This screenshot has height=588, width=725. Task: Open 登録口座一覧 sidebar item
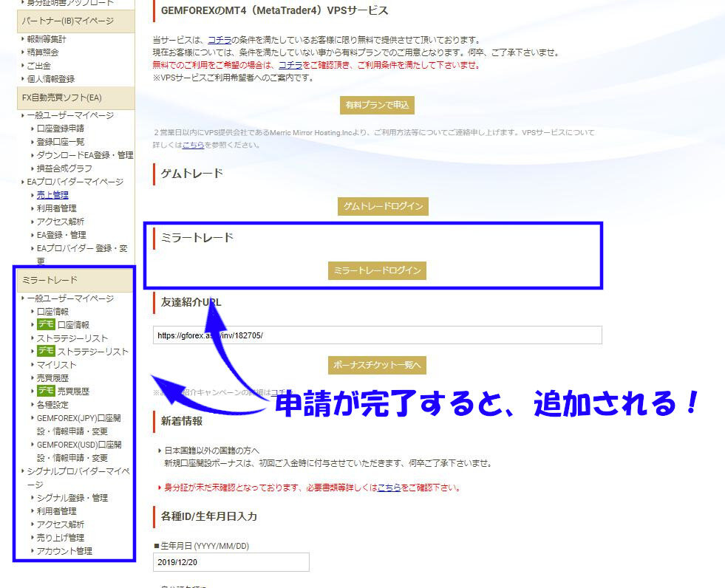(x=60, y=142)
